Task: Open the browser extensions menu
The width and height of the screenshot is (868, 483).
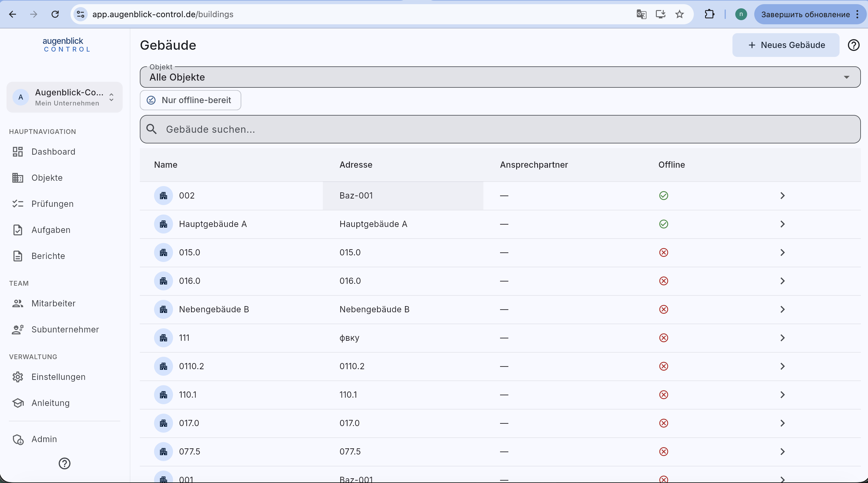Action: coord(709,14)
